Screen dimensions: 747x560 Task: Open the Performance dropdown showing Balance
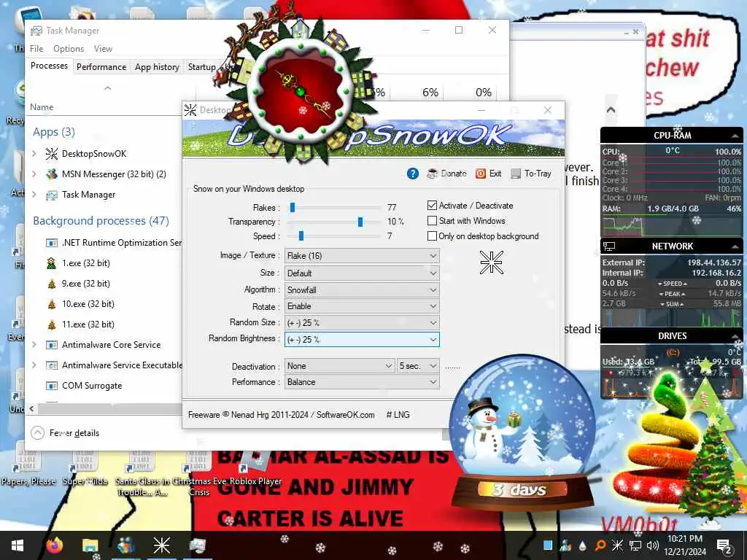tap(362, 382)
